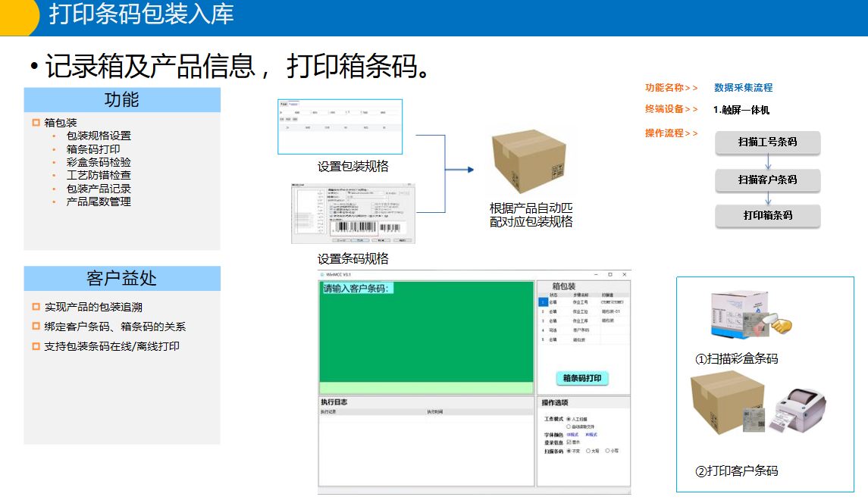The height and width of the screenshot is (500, 868).
Task: Select row 1 in the 箱包装 table
Action: tap(543, 302)
